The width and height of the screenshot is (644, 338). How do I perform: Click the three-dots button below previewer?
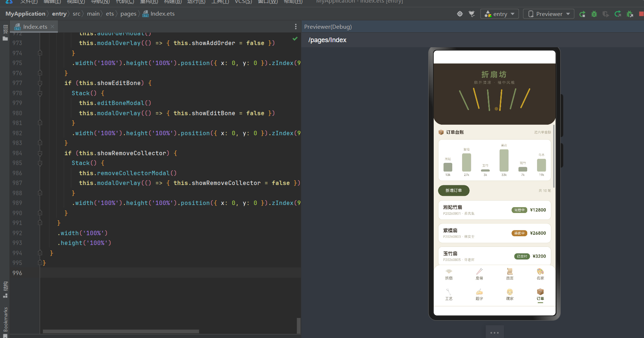[494, 332]
